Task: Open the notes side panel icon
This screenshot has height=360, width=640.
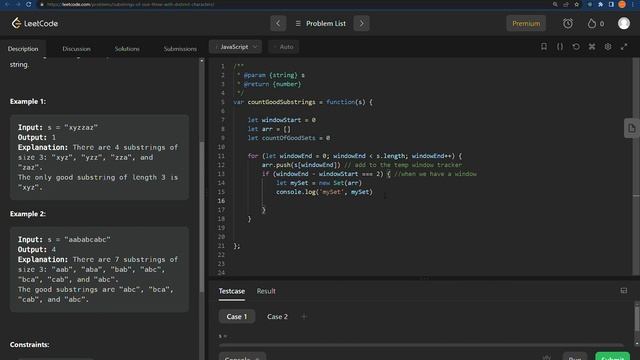Action: pyautogui.click(x=631, y=128)
